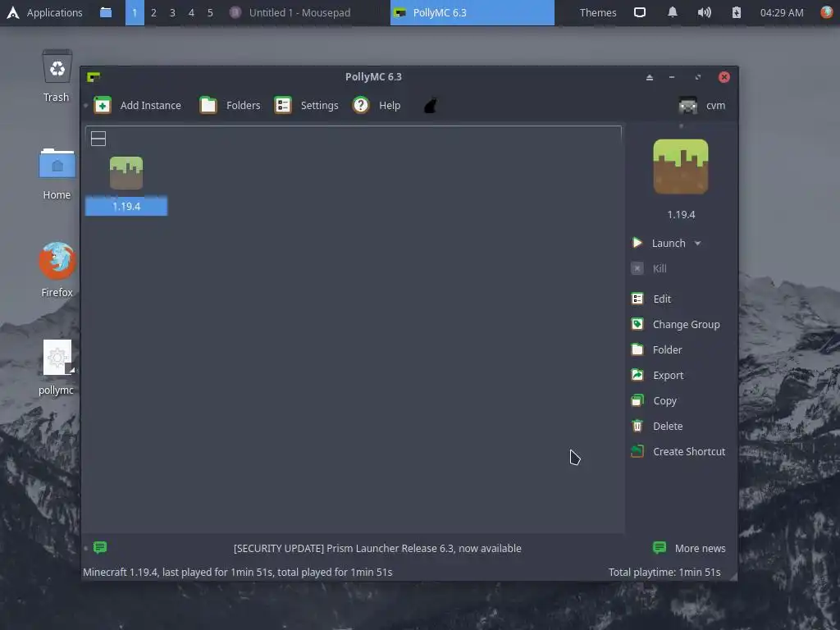Open the notifications bell icon
Image resolution: width=840 pixels, height=630 pixels.
(673, 12)
